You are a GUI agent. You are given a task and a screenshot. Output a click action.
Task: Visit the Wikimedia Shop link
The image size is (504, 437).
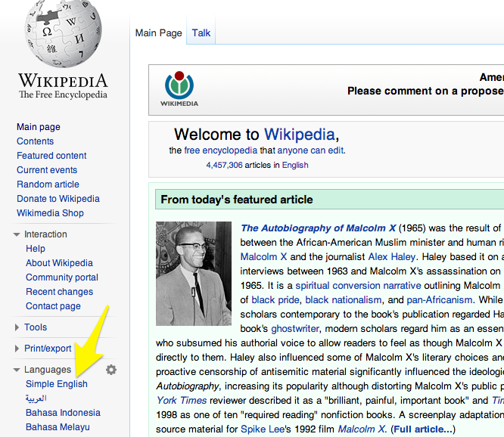point(50,213)
